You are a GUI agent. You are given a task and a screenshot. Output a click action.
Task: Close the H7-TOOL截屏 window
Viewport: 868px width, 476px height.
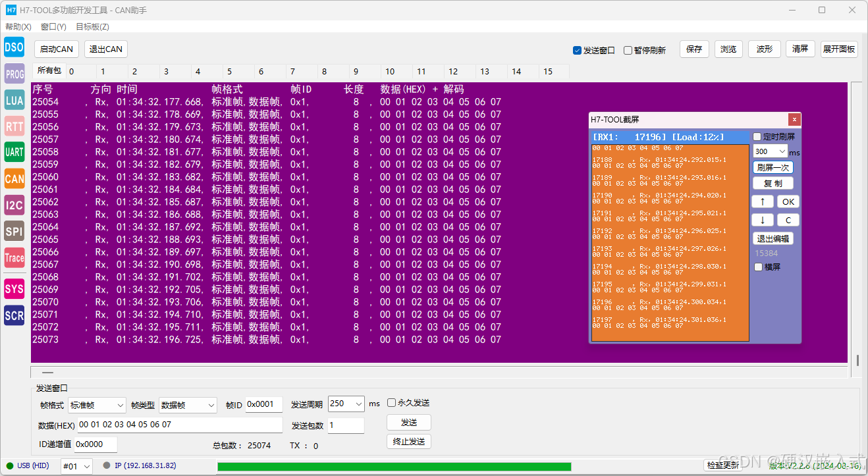pyautogui.click(x=794, y=119)
